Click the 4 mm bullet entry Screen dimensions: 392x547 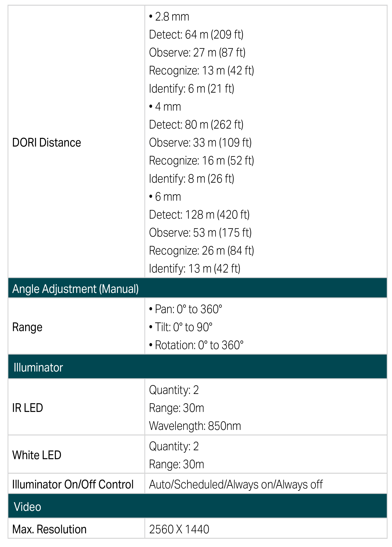[165, 107]
